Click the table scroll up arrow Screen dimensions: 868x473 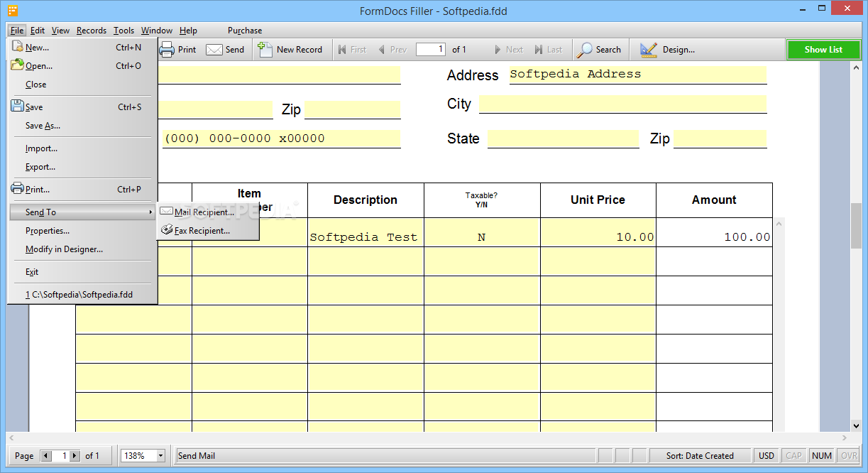point(779,224)
